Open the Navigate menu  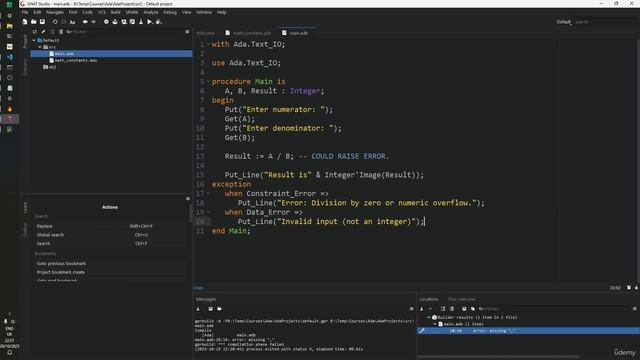(55, 12)
